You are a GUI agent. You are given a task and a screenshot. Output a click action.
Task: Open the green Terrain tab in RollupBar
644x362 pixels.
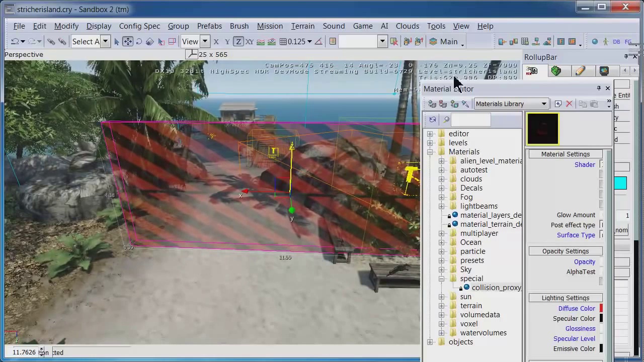click(x=556, y=71)
